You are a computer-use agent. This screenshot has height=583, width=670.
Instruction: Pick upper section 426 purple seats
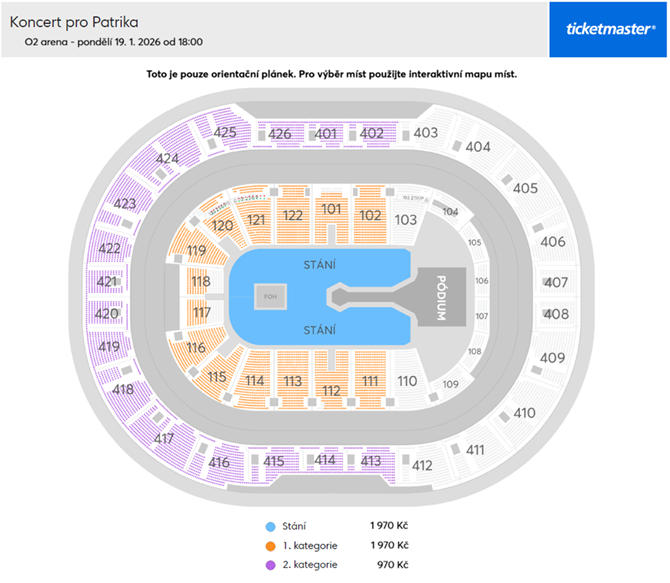click(280, 134)
